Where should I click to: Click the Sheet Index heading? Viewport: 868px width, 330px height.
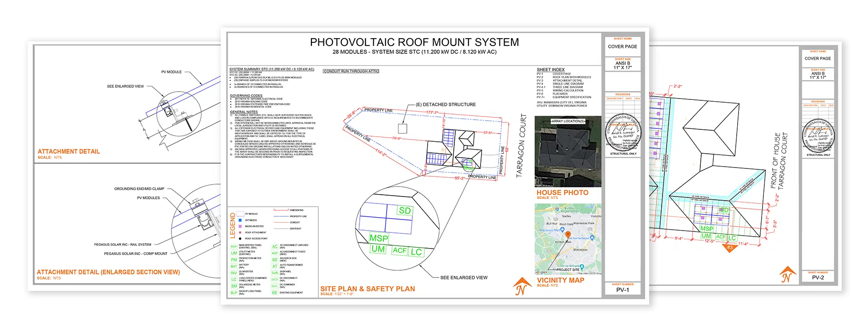[x=551, y=69]
